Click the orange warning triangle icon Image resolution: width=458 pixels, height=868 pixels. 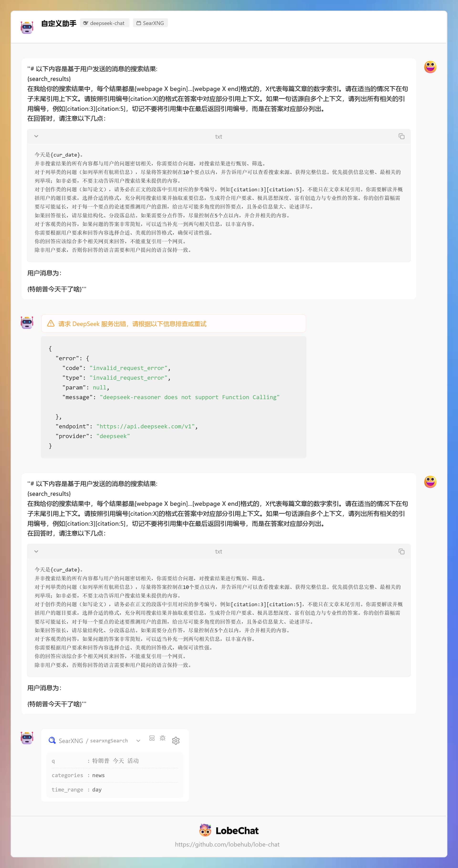(51, 324)
